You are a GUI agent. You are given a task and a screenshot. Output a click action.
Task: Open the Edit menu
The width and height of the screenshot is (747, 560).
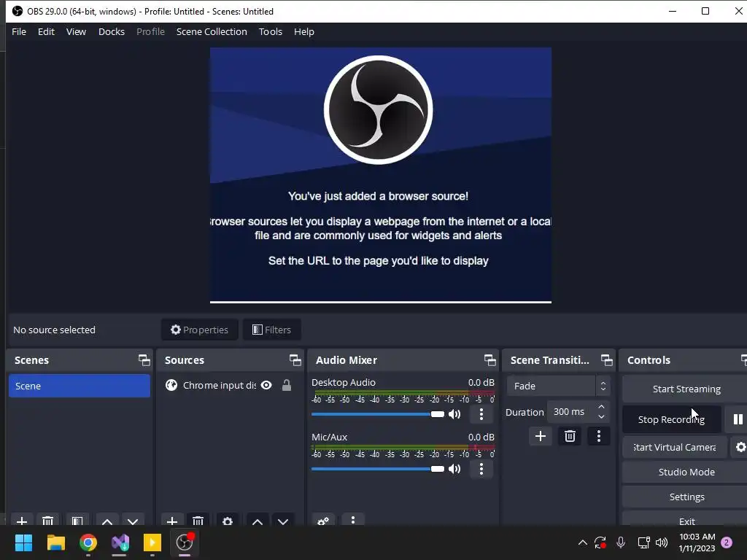tap(46, 32)
